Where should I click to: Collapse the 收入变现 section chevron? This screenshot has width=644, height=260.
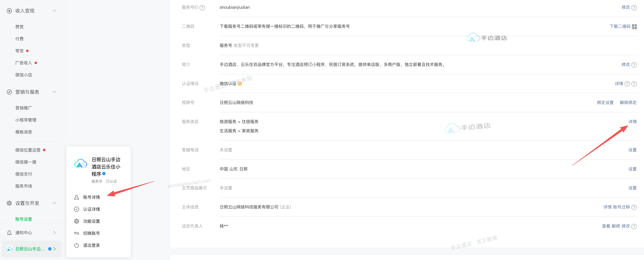click(x=54, y=11)
